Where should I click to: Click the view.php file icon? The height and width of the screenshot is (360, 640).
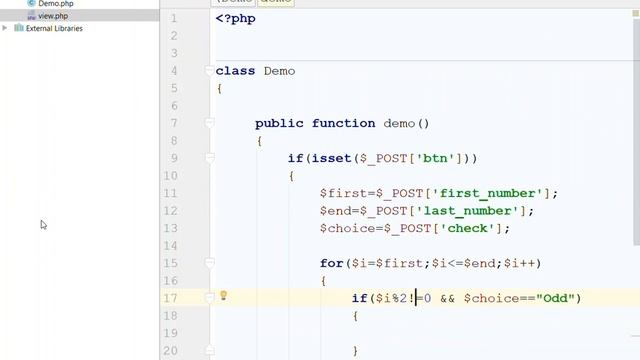tap(31, 16)
